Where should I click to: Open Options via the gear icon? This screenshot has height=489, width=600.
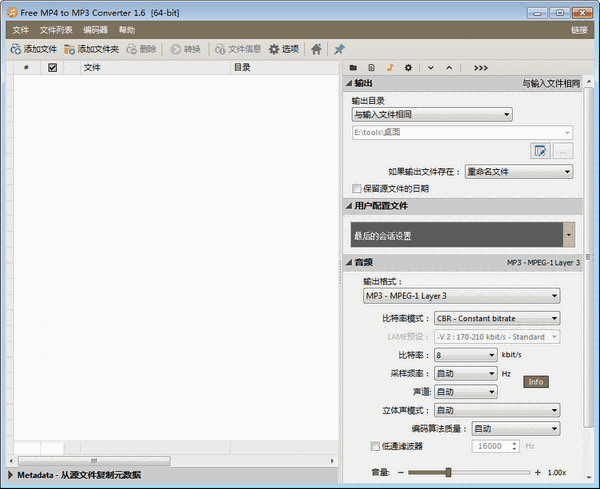pyautogui.click(x=274, y=49)
